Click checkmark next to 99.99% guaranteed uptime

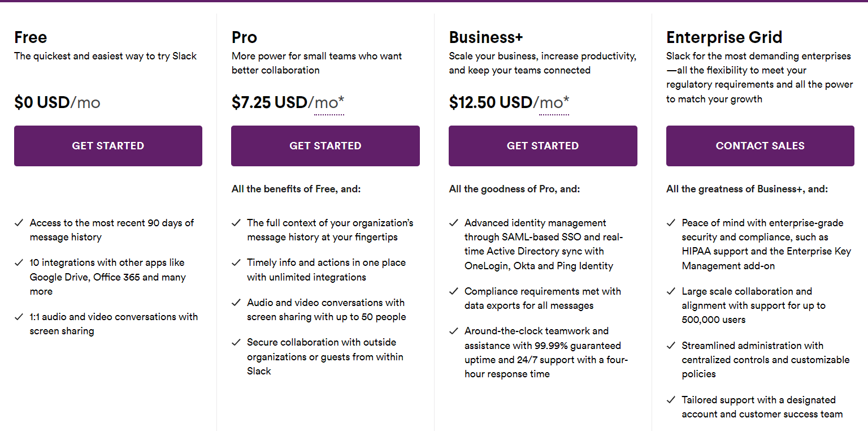(453, 331)
